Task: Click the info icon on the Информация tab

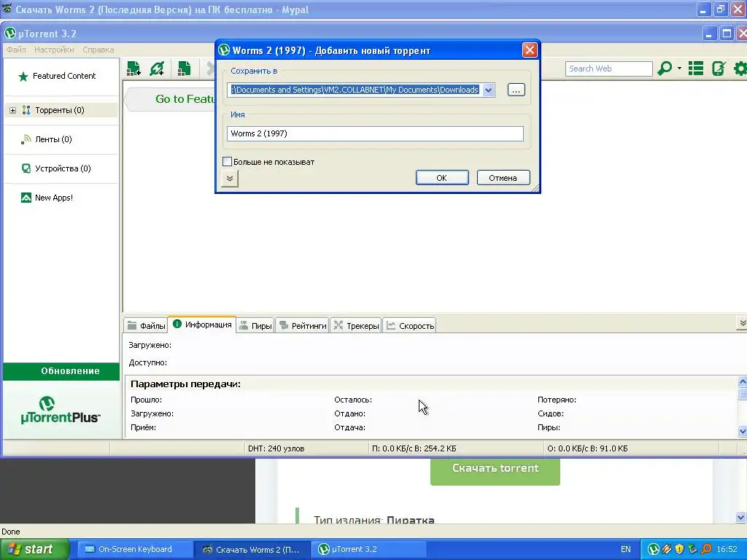Action: click(x=177, y=324)
